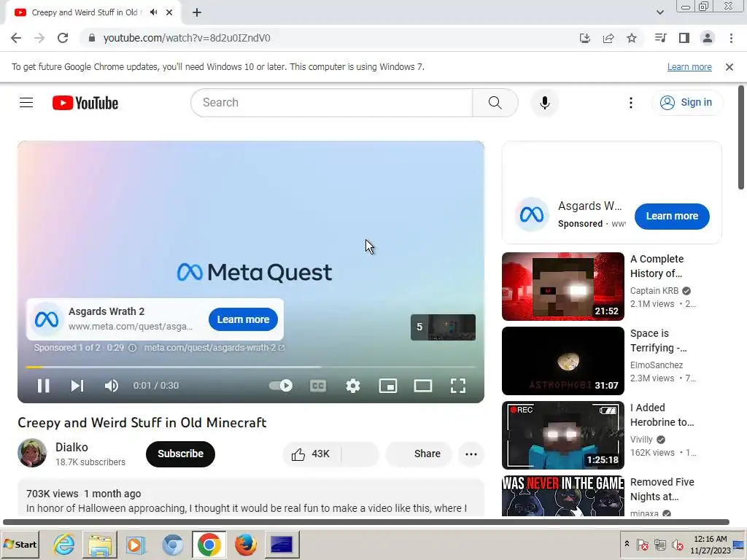747x560 pixels.
Task: Open Dialko channel avatar
Action: (x=32, y=453)
